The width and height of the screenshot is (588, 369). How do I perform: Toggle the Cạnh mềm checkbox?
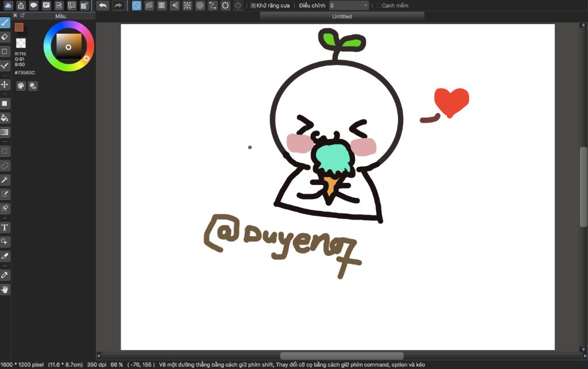tap(379, 6)
